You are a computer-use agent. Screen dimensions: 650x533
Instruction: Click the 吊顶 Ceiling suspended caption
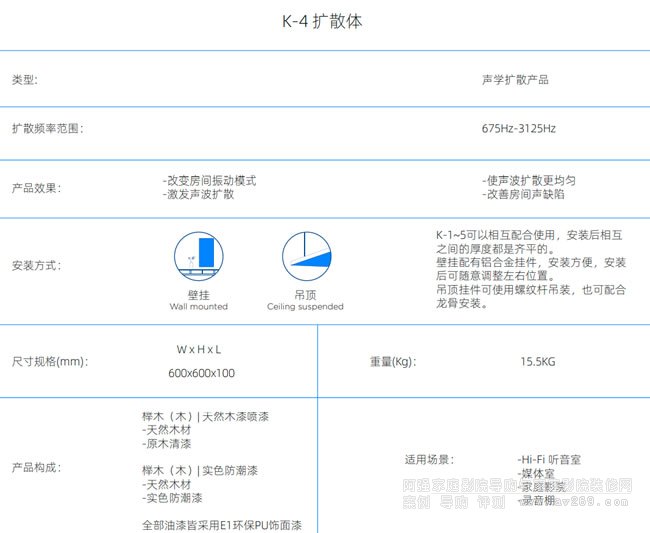tap(305, 301)
